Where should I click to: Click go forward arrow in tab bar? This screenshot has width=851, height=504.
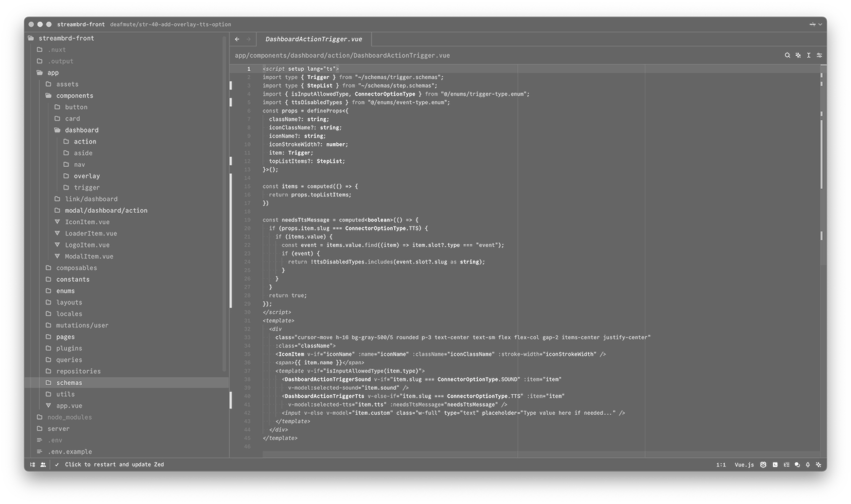(249, 39)
